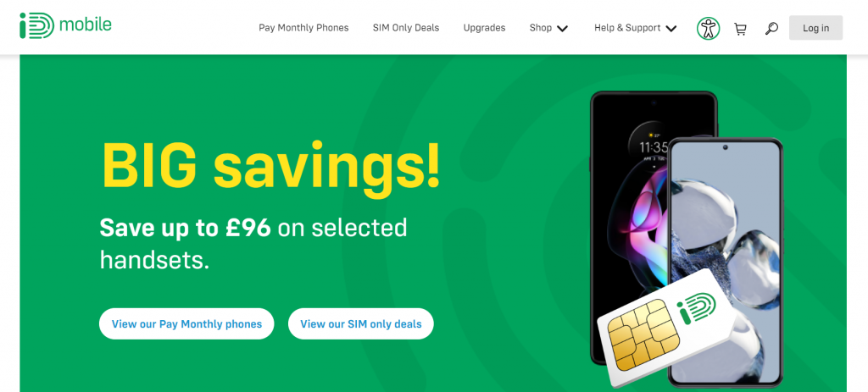Open the Shop menu
The width and height of the screenshot is (868, 392).
pyautogui.click(x=540, y=28)
